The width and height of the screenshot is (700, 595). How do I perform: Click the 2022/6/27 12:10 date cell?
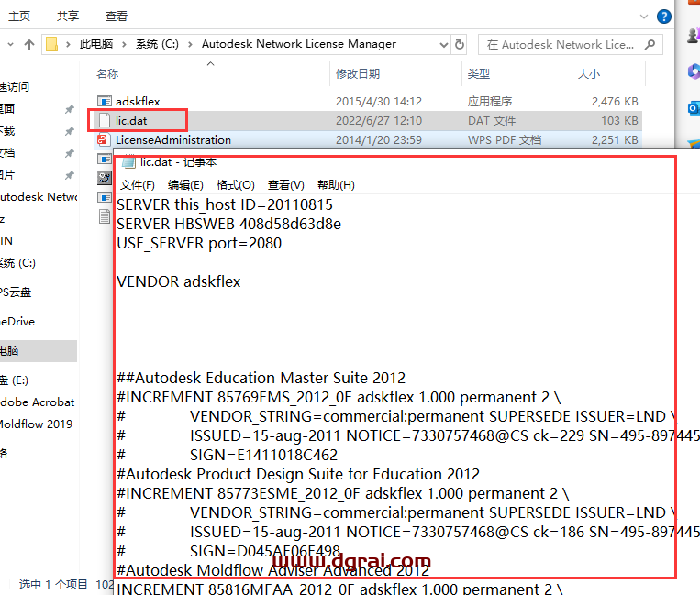click(x=379, y=120)
